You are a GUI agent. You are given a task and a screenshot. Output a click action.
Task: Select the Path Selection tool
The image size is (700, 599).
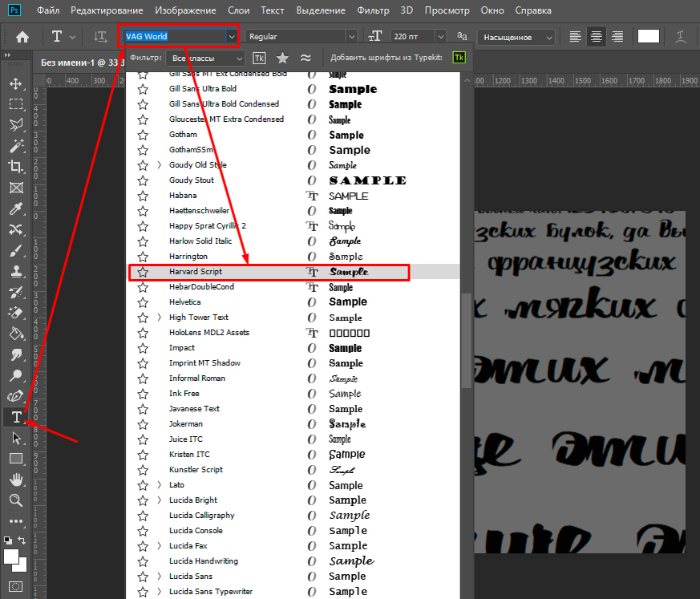click(x=16, y=439)
